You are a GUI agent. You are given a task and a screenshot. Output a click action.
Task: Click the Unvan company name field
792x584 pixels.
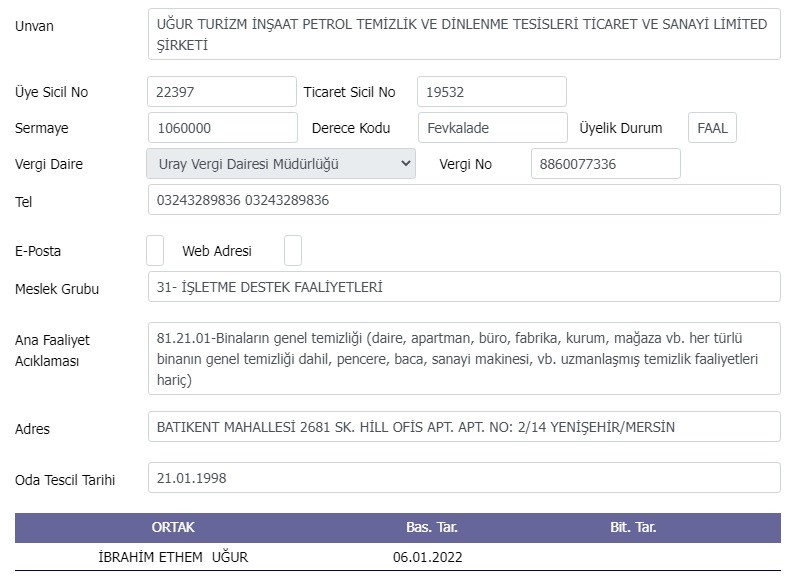(464, 34)
